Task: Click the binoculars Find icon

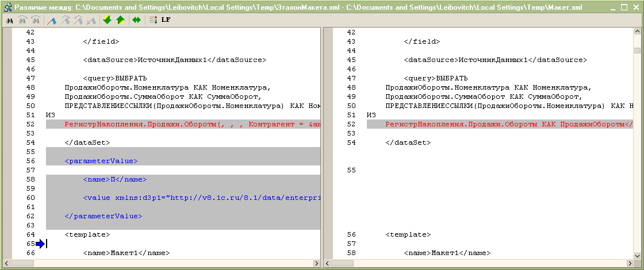Action: (x=9, y=20)
